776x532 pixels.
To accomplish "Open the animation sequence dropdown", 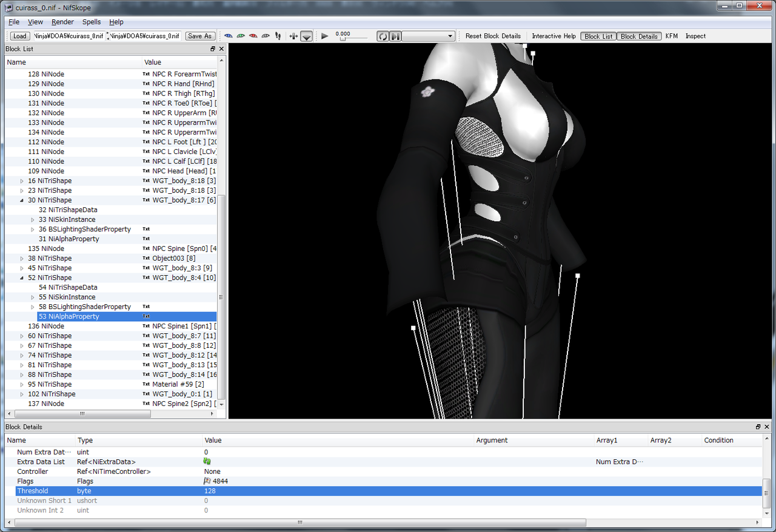I will 428,36.
